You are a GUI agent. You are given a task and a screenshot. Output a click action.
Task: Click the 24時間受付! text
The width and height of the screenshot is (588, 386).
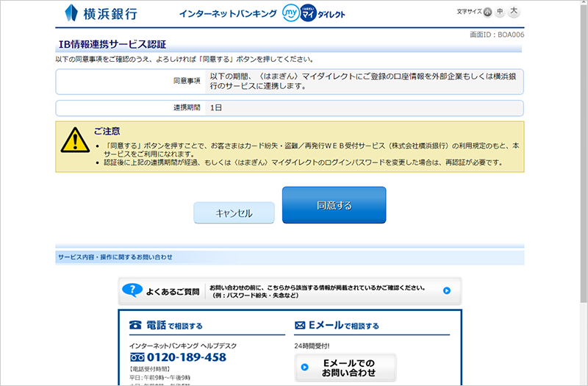point(312,346)
